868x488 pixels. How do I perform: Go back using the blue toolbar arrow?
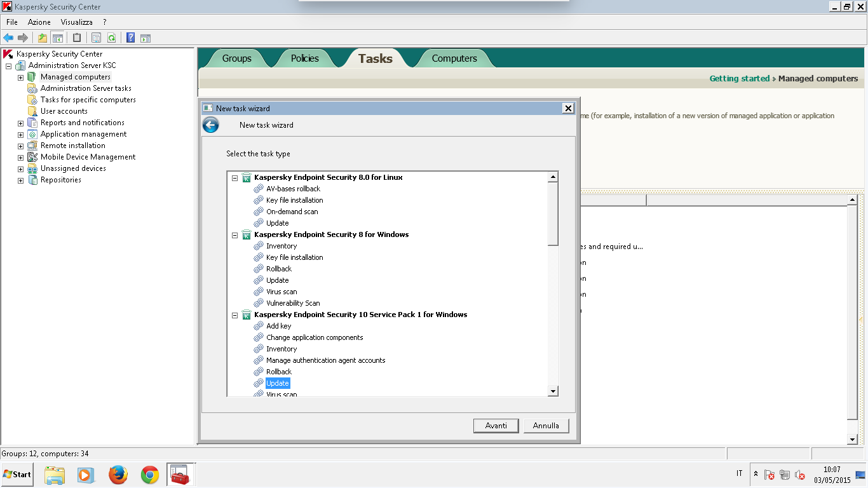(8, 37)
